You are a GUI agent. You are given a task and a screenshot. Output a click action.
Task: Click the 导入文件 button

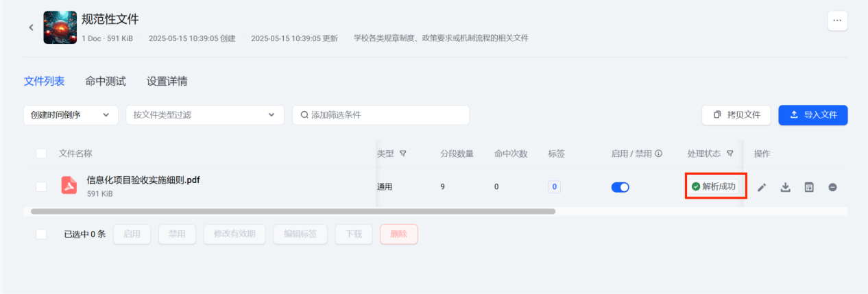(813, 115)
